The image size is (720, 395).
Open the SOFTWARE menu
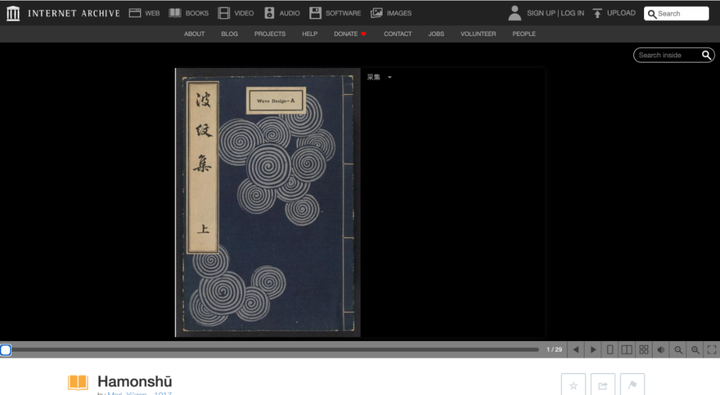335,13
